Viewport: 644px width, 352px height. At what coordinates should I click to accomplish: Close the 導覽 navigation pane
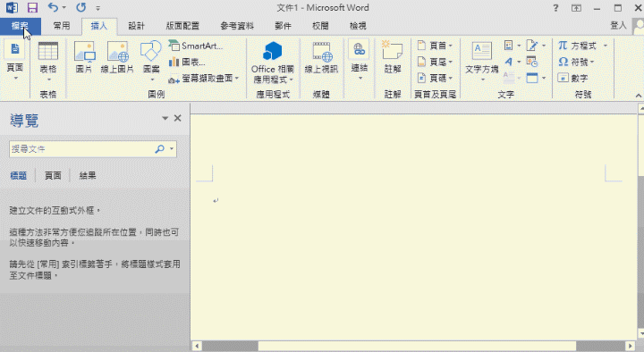click(x=177, y=118)
